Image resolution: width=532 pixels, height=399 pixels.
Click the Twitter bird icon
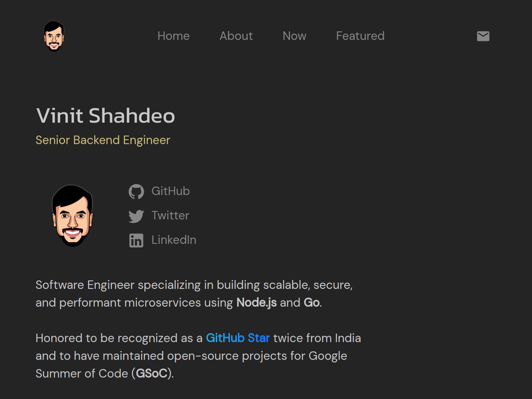point(136,216)
